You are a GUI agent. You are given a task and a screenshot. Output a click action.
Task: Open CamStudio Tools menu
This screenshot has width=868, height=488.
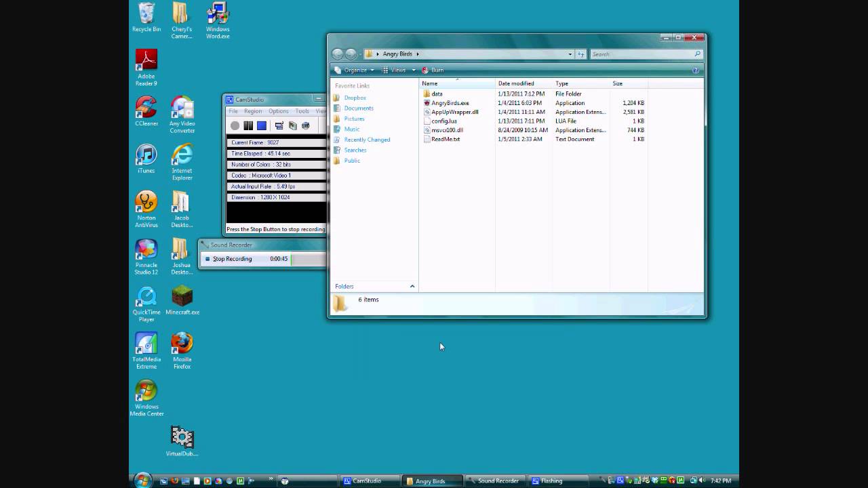[302, 111]
